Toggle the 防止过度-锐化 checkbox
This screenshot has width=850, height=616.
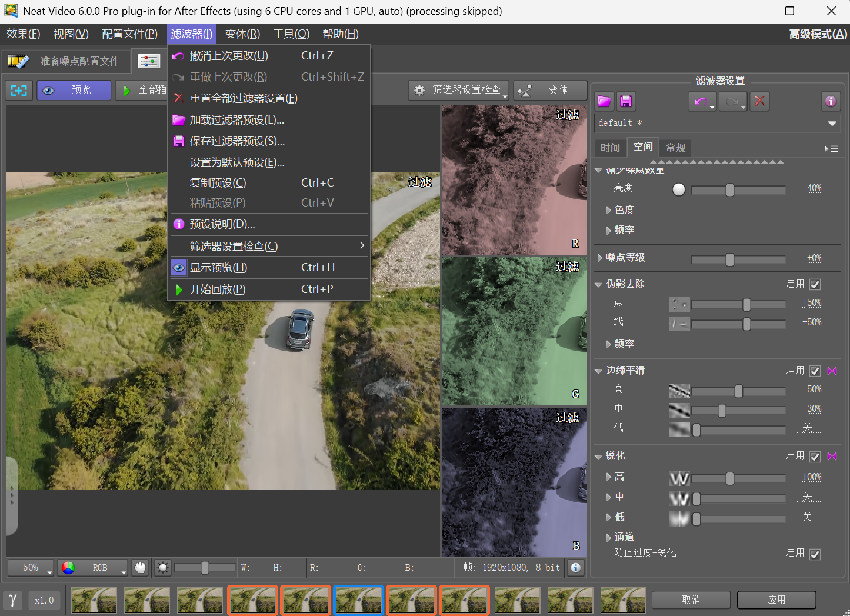click(815, 554)
